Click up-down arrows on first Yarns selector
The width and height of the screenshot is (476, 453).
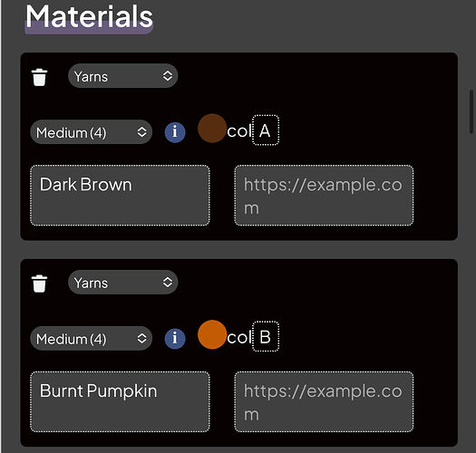[x=168, y=76]
